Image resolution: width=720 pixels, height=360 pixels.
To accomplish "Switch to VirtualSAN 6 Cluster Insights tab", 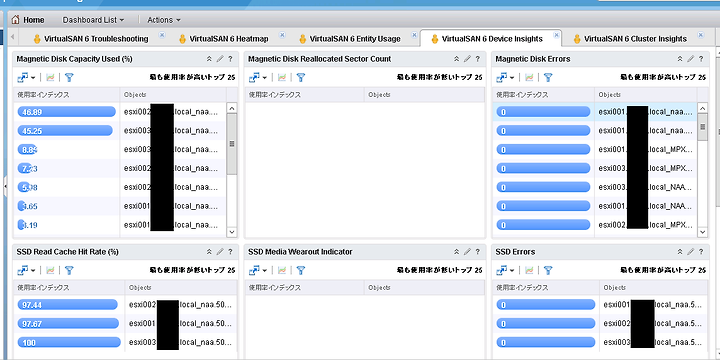I will [x=630, y=39].
